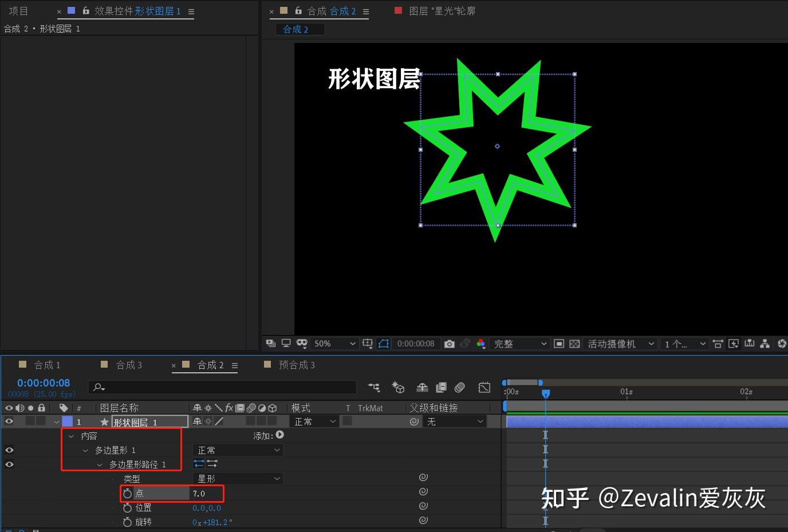Screen dimensions: 788x532
Task: Click the current time indicator in ruler
Action: (546, 393)
